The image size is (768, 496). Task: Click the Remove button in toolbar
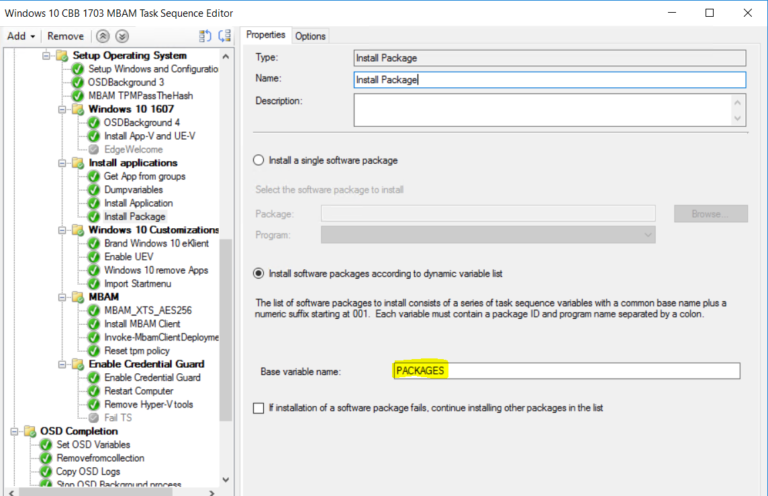click(66, 36)
